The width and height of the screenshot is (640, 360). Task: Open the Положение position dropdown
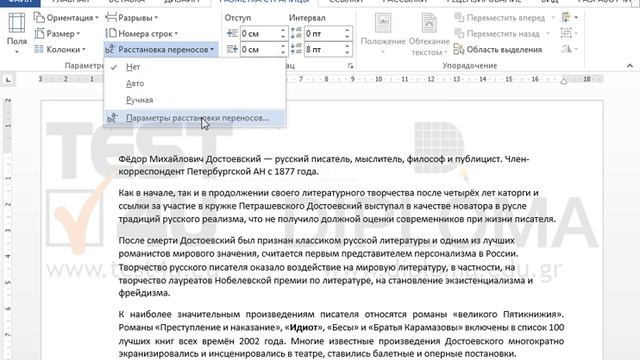tap(383, 33)
